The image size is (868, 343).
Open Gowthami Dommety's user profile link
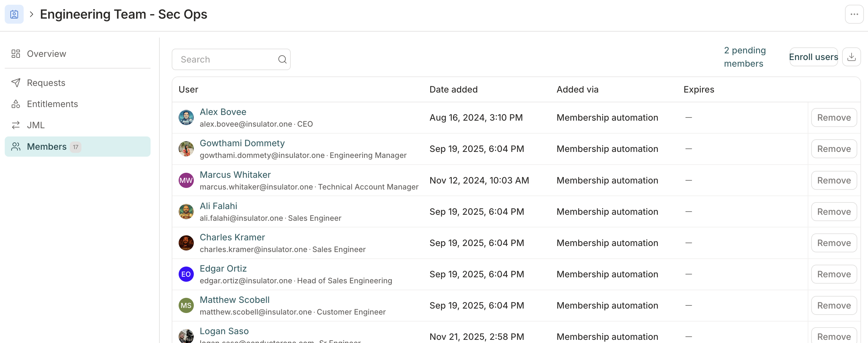pyautogui.click(x=242, y=143)
